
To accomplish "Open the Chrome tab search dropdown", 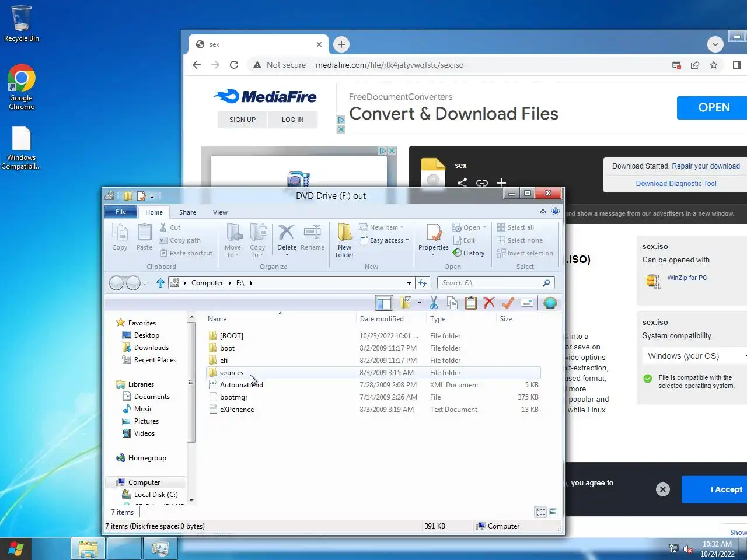I will (715, 44).
